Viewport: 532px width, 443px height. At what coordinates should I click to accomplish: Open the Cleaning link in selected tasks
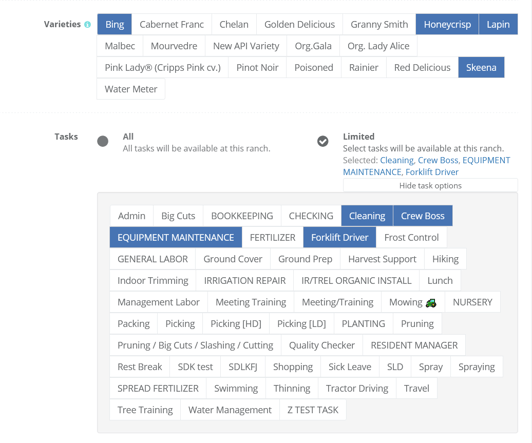pos(397,160)
